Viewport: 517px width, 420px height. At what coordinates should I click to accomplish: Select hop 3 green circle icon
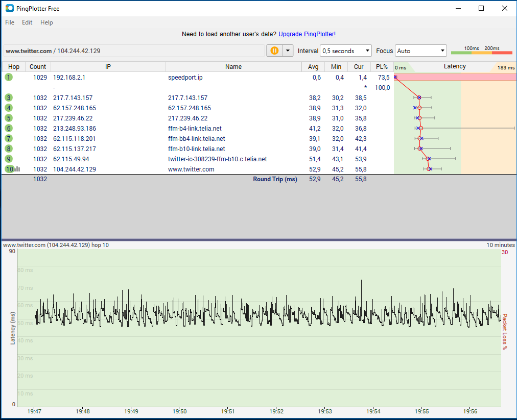click(9, 97)
